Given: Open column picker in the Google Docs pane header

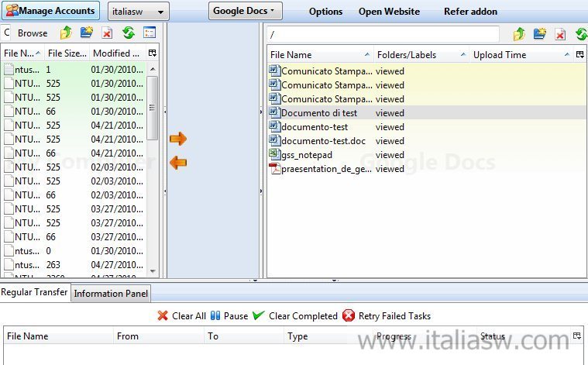Looking at the screenshot, I should (x=579, y=55).
